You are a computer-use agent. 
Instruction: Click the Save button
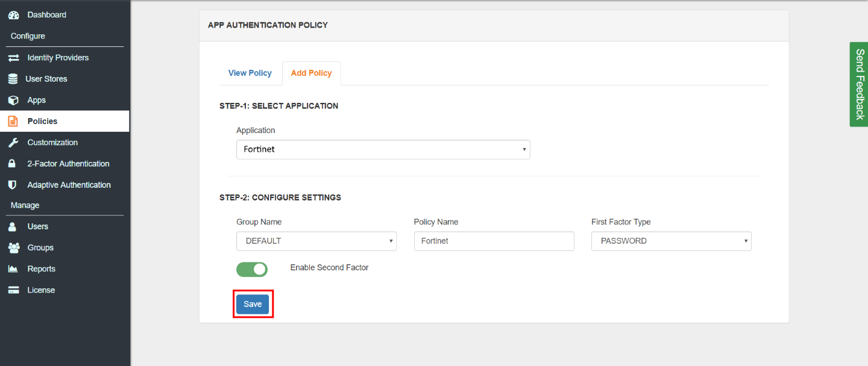(x=253, y=304)
